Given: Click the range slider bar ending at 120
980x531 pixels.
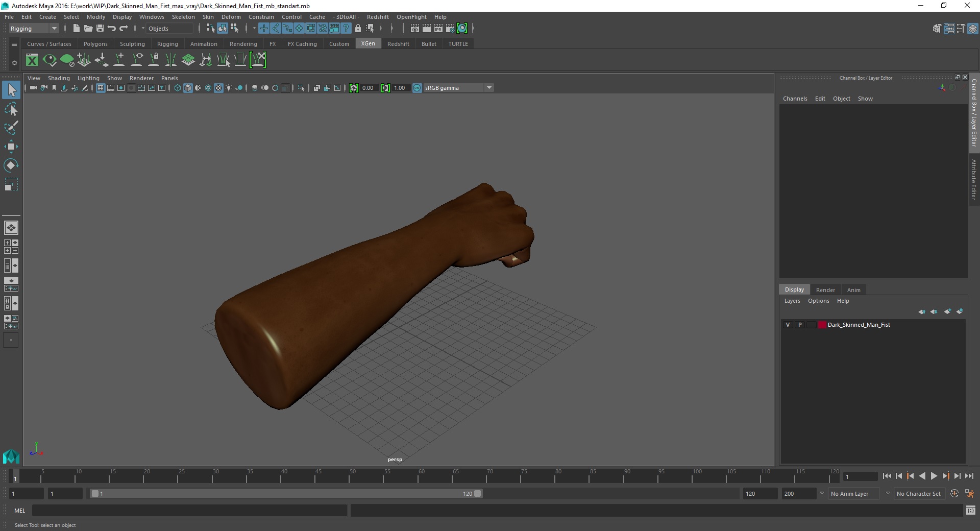Looking at the screenshot, I should point(286,494).
